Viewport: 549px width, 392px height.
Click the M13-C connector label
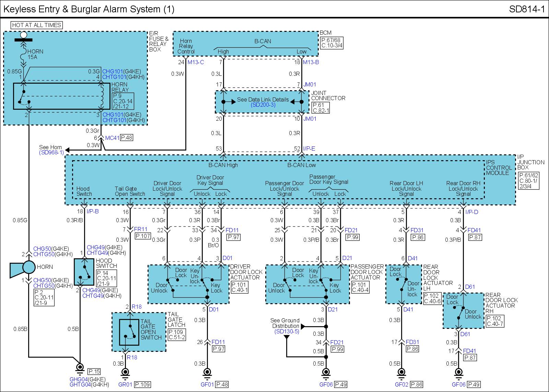tap(196, 62)
